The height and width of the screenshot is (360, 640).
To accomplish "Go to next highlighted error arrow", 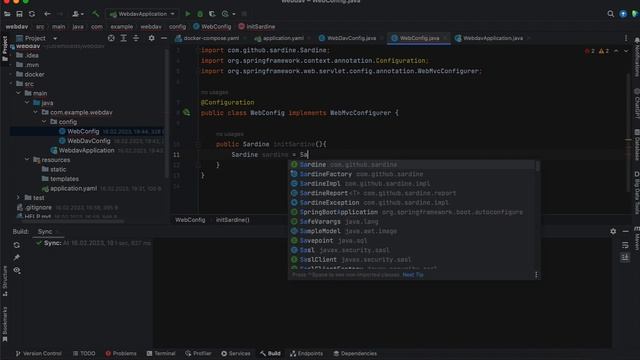I will point(626,51).
